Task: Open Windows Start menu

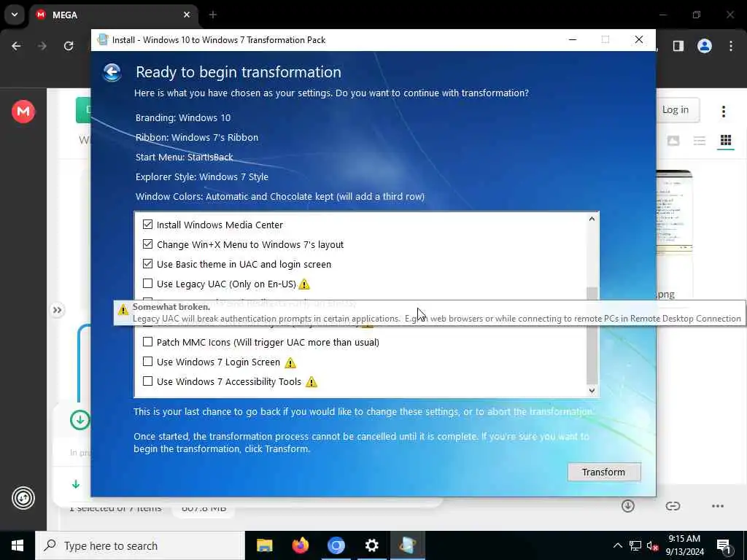Action: [18, 545]
